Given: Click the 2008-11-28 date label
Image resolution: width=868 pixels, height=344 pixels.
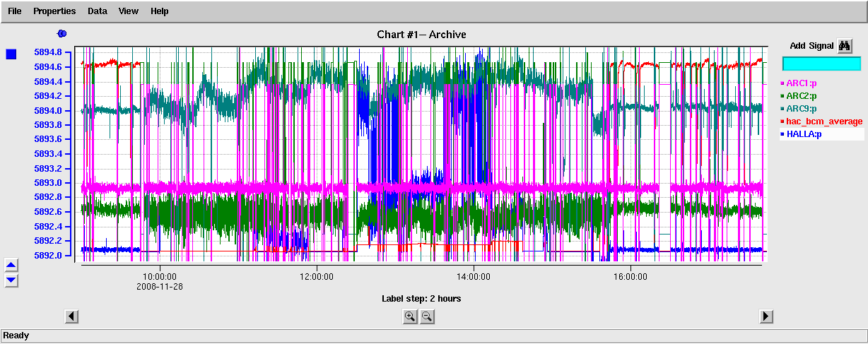Looking at the screenshot, I should pyautogui.click(x=159, y=286).
